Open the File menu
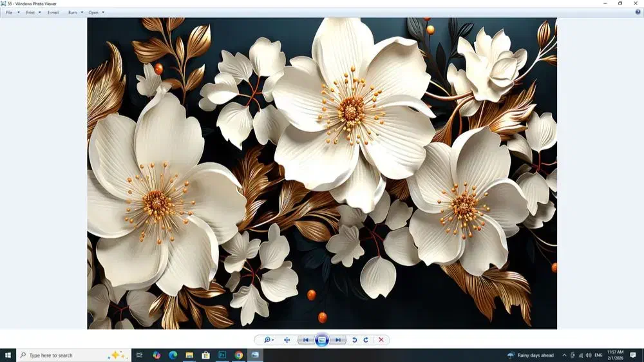Screen dimensions: 644x362 click(x=10, y=12)
